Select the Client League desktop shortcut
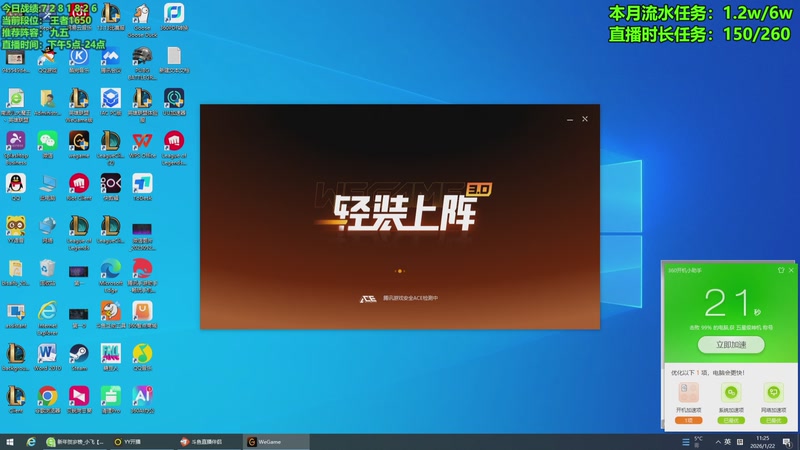 click(16, 399)
